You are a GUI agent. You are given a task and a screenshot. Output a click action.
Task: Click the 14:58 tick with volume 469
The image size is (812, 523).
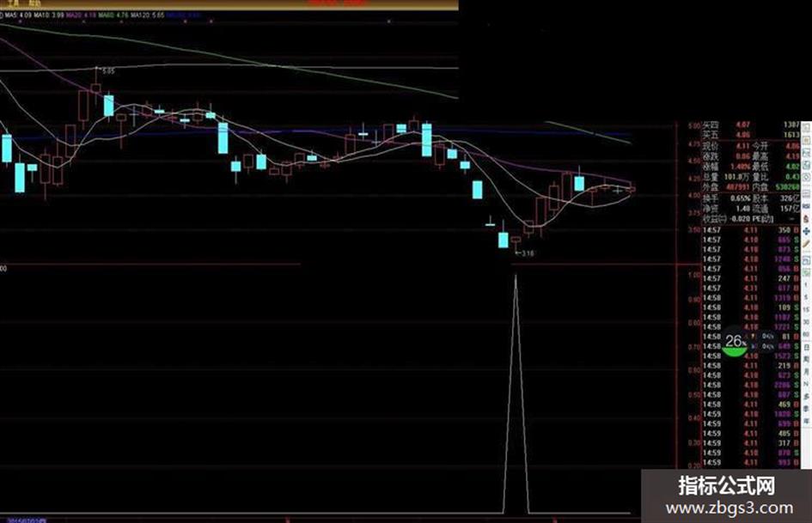[751, 404]
